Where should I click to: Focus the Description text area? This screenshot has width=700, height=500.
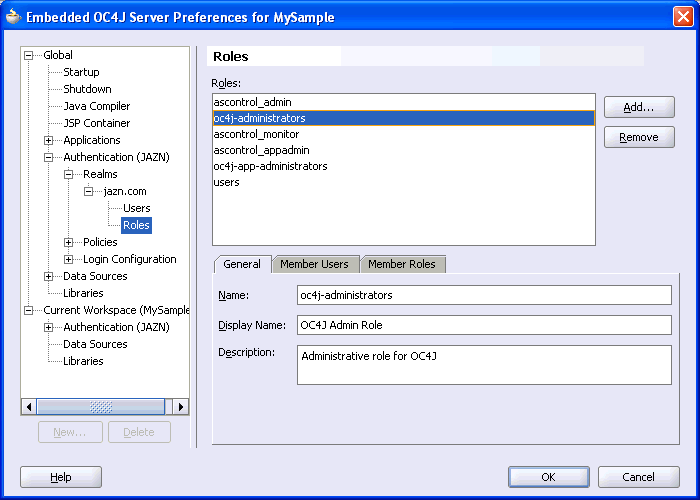coord(484,365)
